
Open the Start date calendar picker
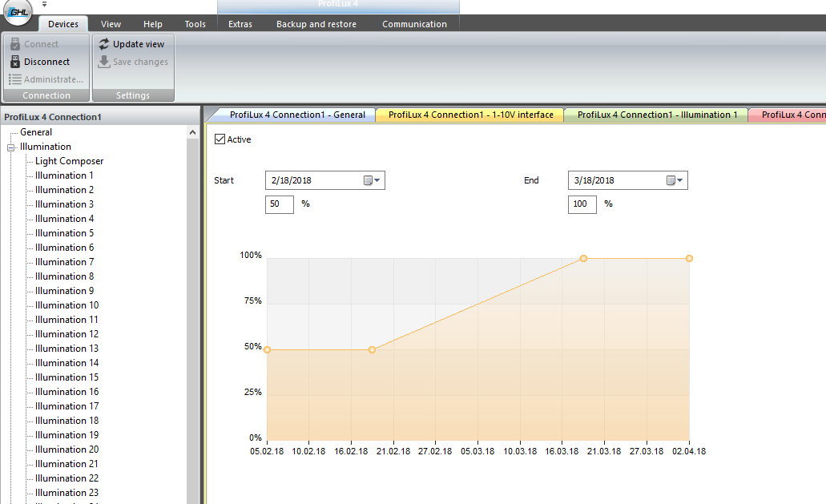pos(372,180)
